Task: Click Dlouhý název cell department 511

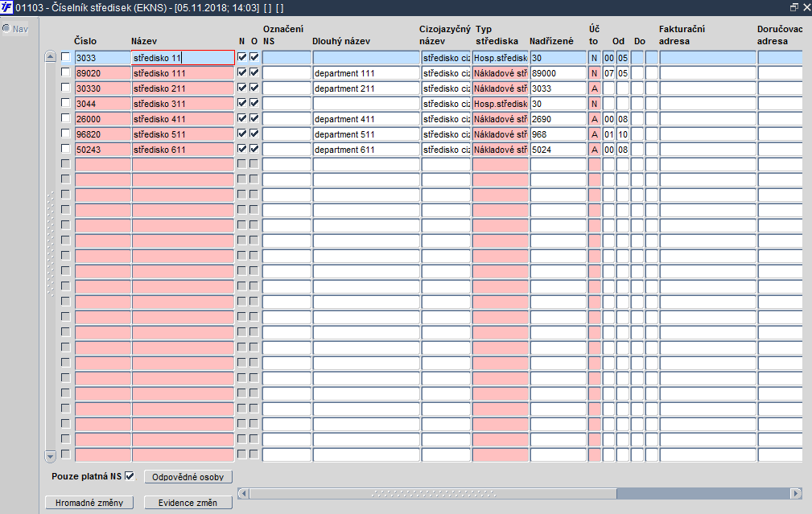Action: pyautogui.click(x=366, y=134)
